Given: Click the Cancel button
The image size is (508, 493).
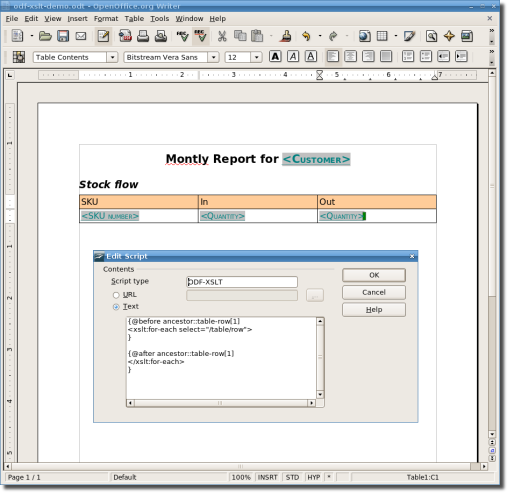Looking at the screenshot, I should [x=374, y=292].
